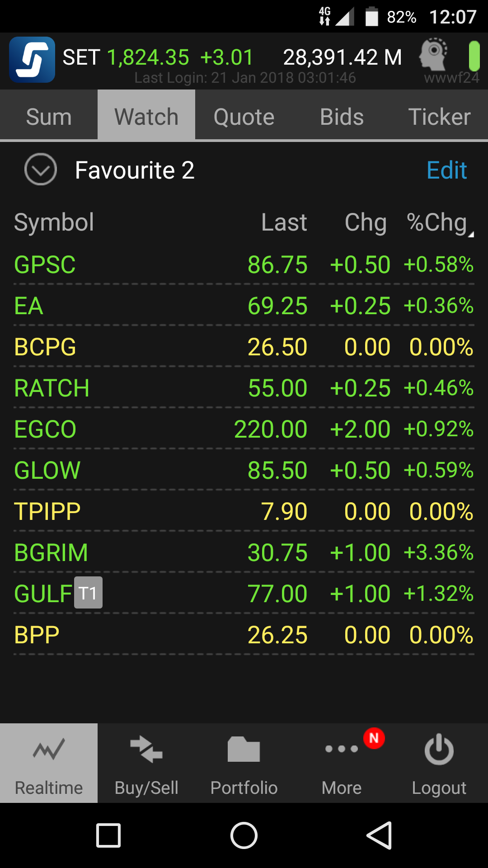This screenshot has width=488, height=868.
Task: Switch to the Bids tab
Action: tap(342, 117)
